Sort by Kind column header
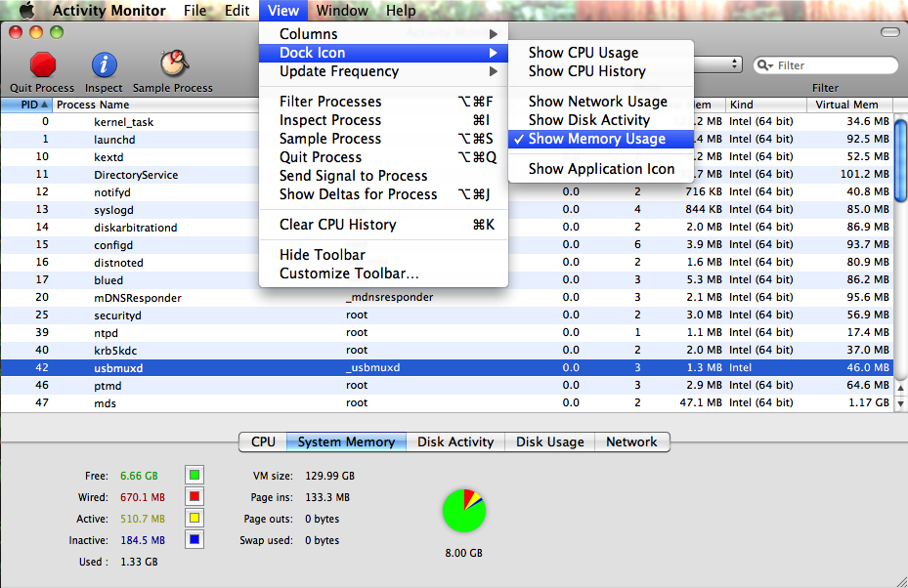This screenshot has width=908, height=588. [765, 105]
